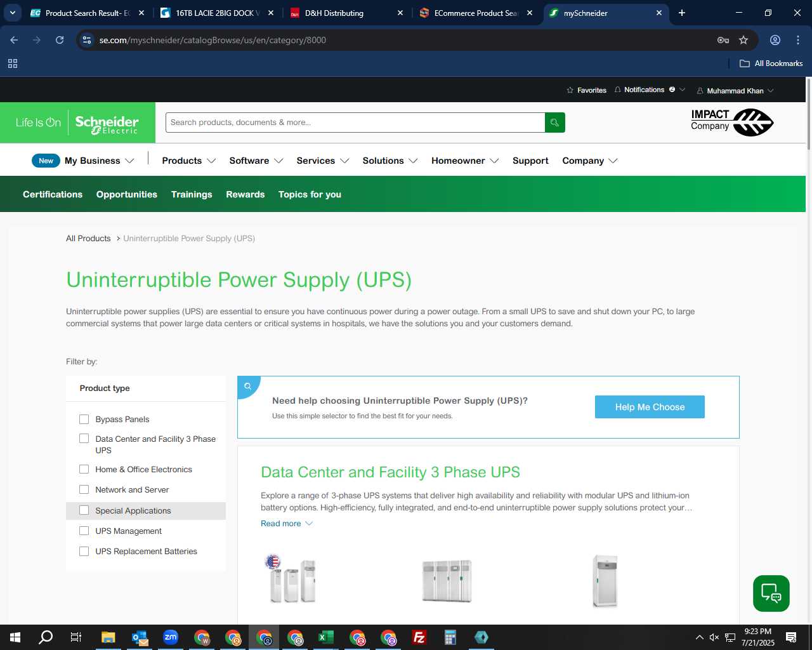Go to All Products breadcrumb
The height and width of the screenshot is (650, 812).
coord(88,239)
